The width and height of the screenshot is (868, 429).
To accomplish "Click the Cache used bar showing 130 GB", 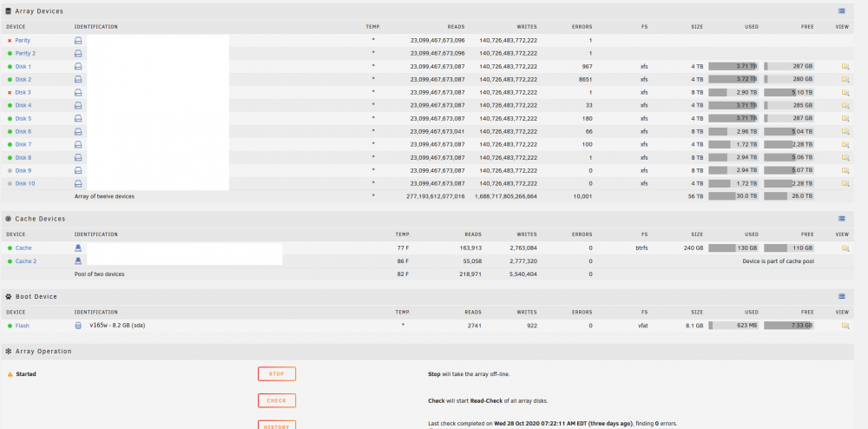I will (x=733, y=248).
